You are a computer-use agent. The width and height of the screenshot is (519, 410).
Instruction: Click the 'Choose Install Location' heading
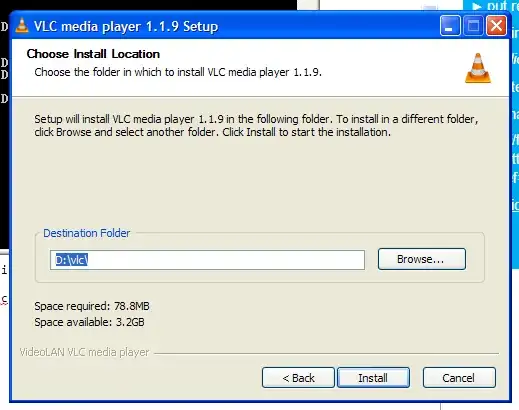point(93,54)
